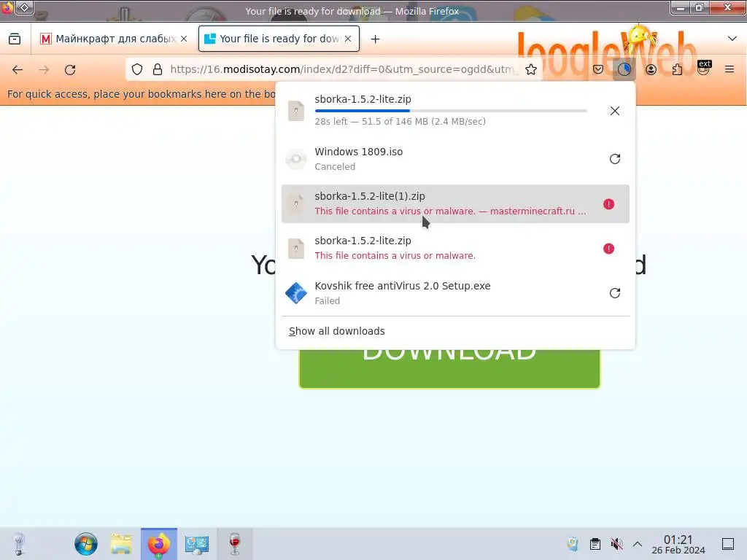Click the lightbulb icon on taskbar
The image size is (747, 560).
tap(18, 544)
